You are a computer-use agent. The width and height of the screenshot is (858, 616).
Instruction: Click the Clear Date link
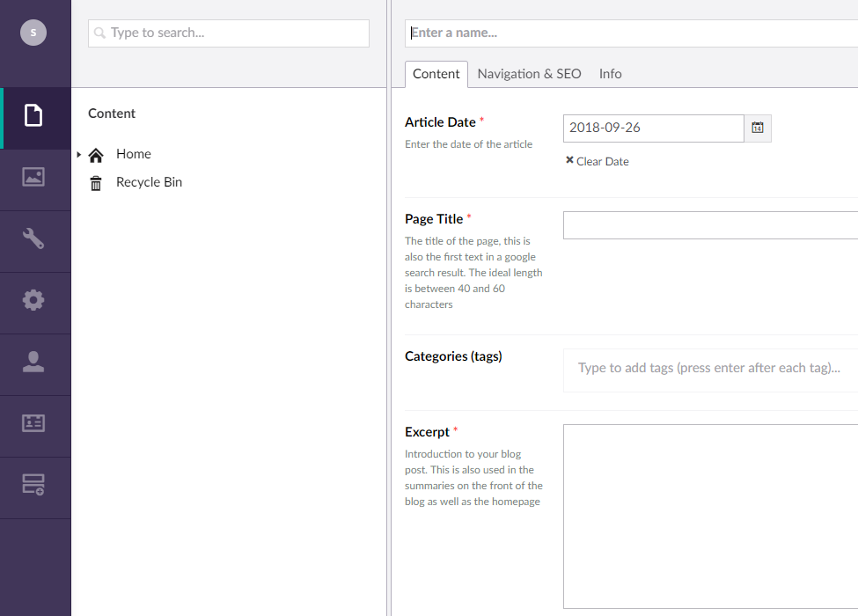point(598,161)
